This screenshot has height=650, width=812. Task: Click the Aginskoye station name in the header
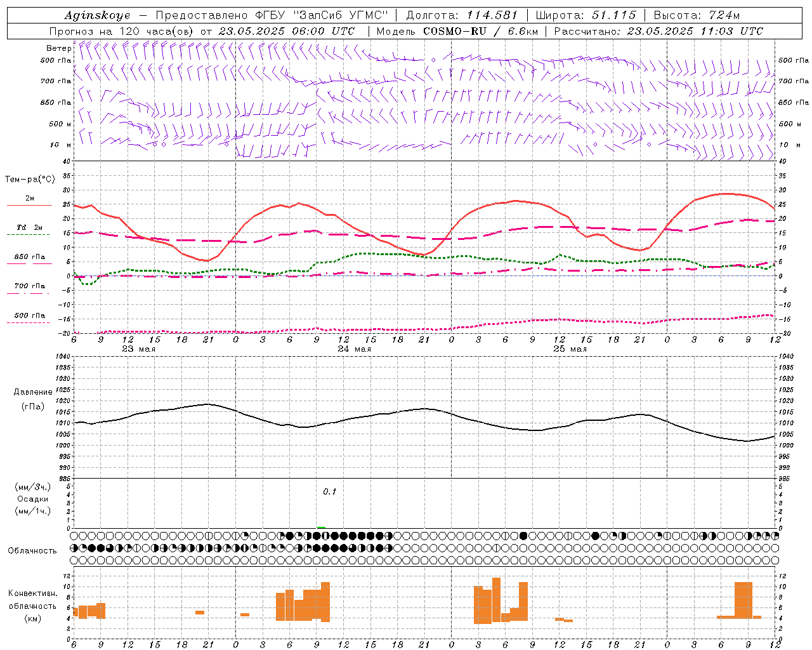97,15
